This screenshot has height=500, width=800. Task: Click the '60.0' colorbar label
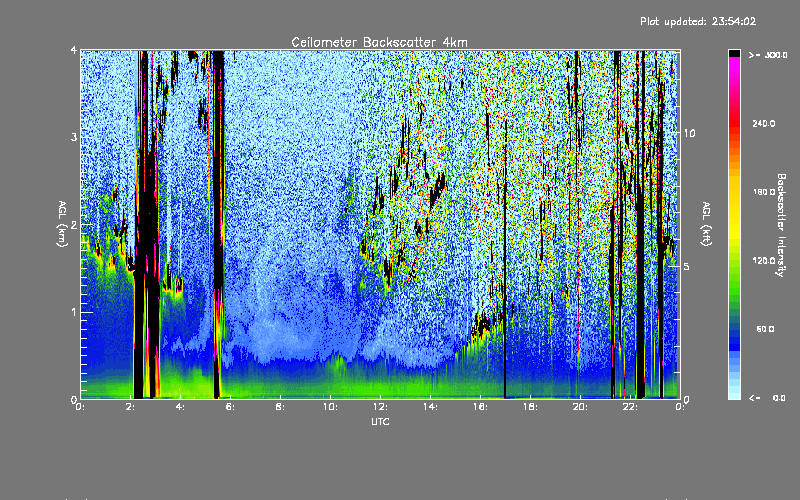tap(765, 329)
